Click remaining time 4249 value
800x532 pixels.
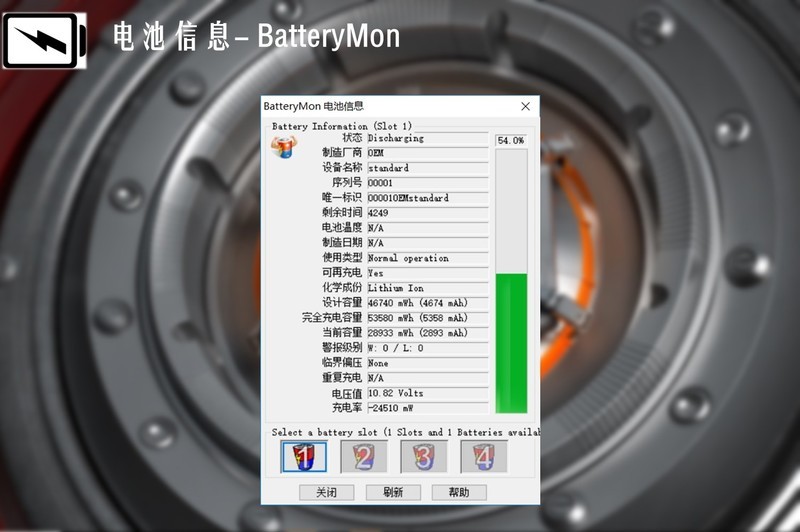tap(428, 213)
